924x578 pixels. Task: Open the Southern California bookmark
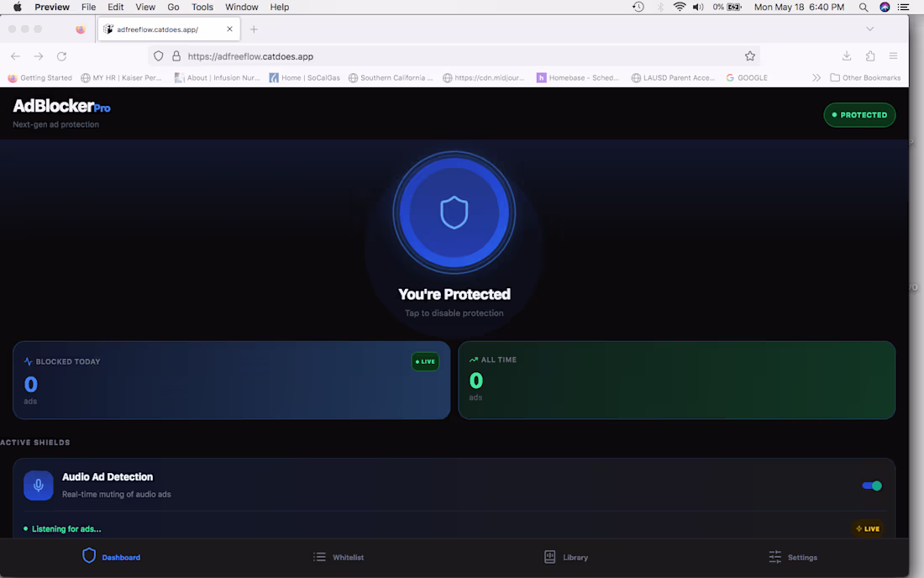tap(391, 78)
